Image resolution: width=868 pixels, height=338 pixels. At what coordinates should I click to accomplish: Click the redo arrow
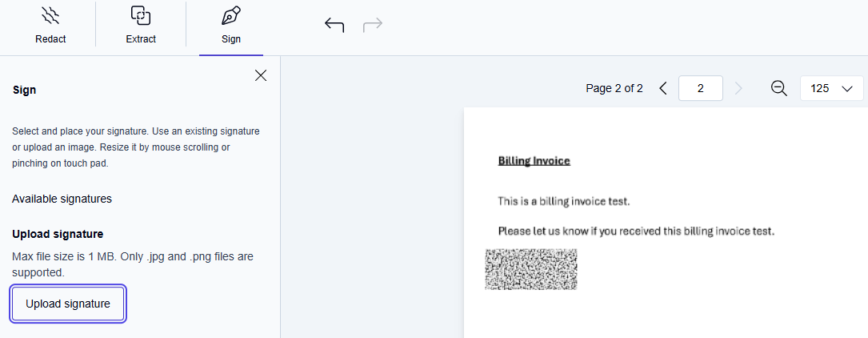373,26
